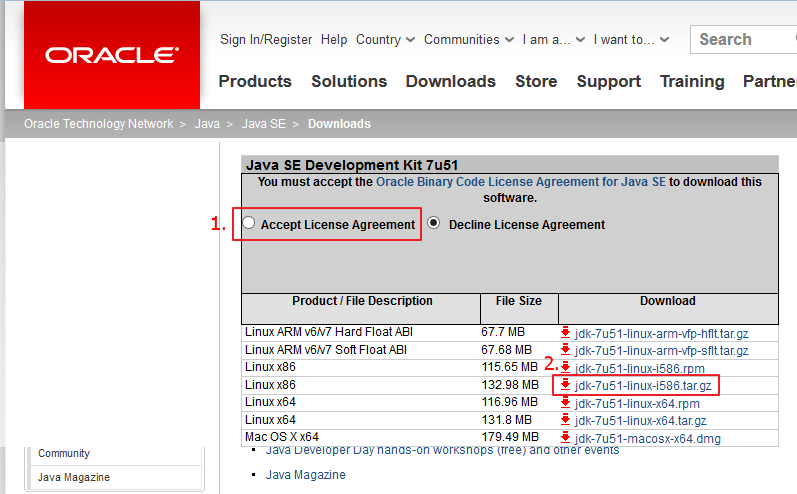The image size is (797, 494).
Task: Download jdk-7u51-linux-i586.tar.gz file link
Action: coord(643,386)
